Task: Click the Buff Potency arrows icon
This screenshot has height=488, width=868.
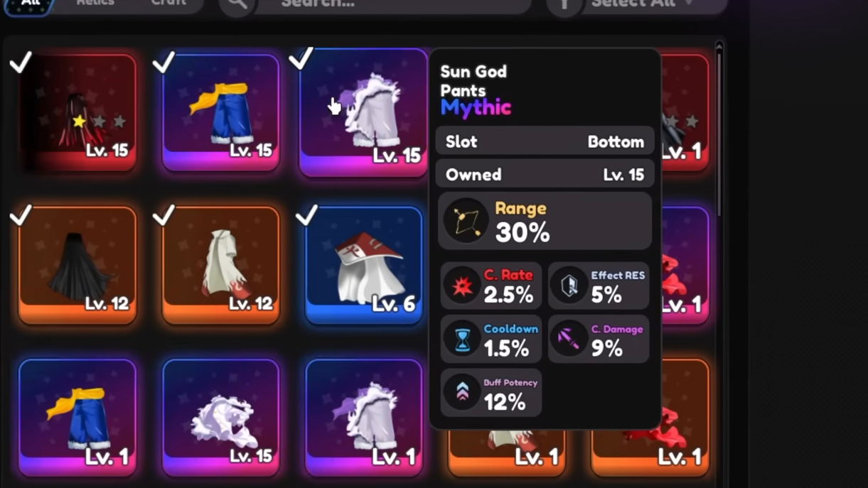Action: coord(462,392)
